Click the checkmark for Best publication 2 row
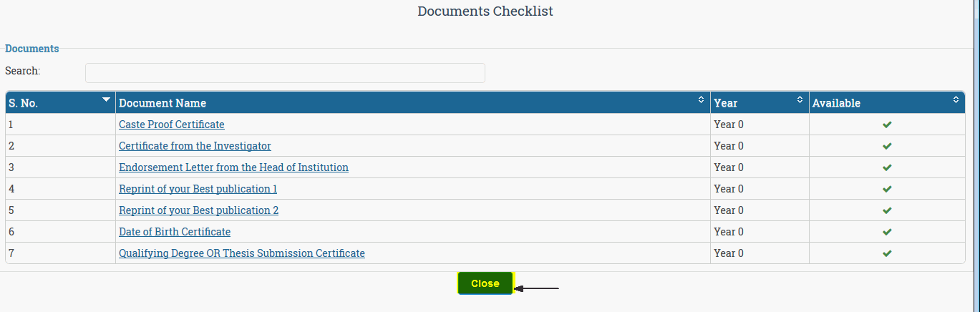Image resolution: width=980 pixels, height=312 pixels. [x=887, y=210]
